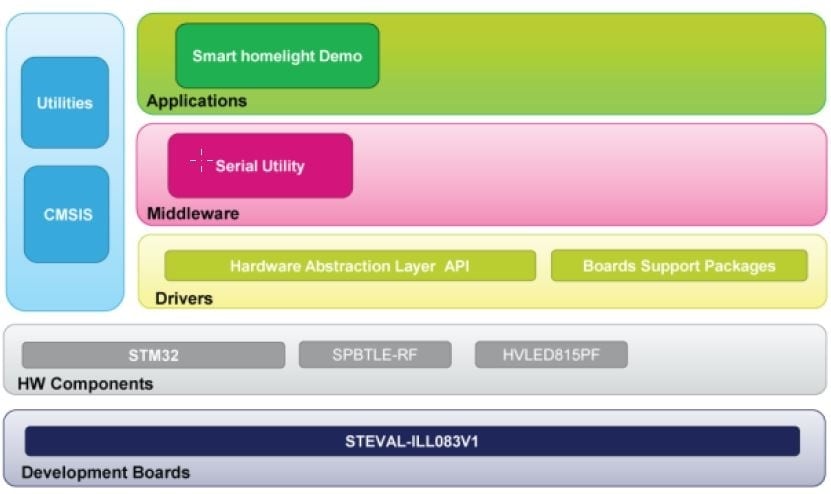The width and height of the screenshot is (831, 494).
Task: Click empty green area of the Applications layer
Action: tap(600, 62)
